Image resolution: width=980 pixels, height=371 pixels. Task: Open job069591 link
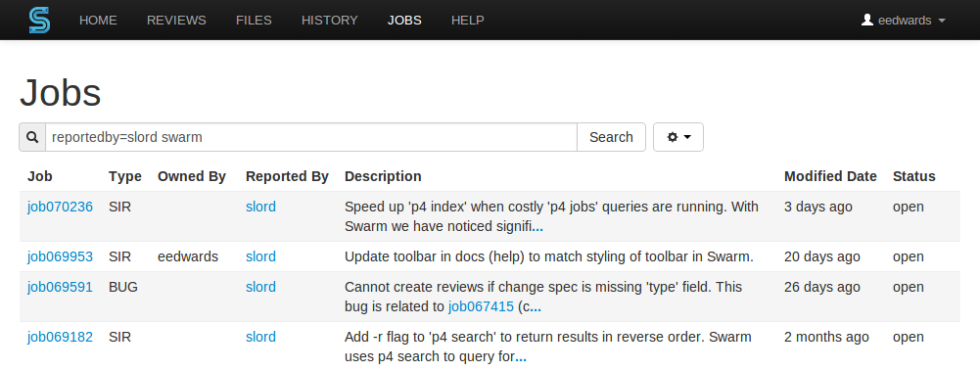click(60, 287)
